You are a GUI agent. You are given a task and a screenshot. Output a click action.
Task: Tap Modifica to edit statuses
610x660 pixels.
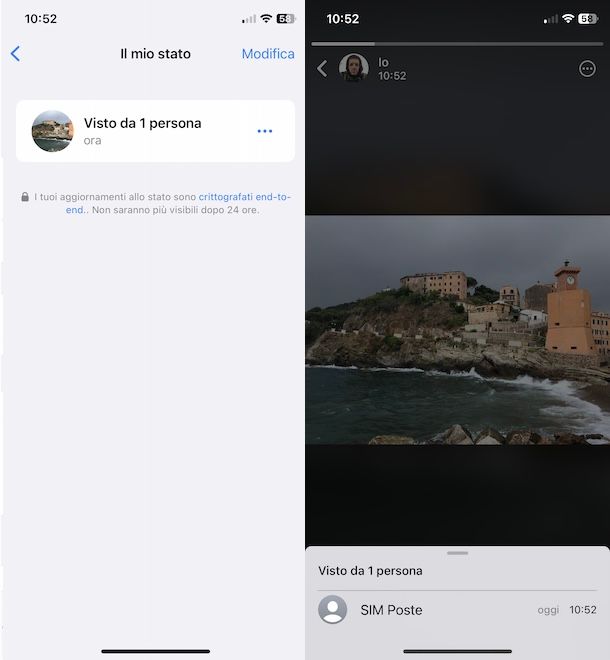(x=268, y=54)
